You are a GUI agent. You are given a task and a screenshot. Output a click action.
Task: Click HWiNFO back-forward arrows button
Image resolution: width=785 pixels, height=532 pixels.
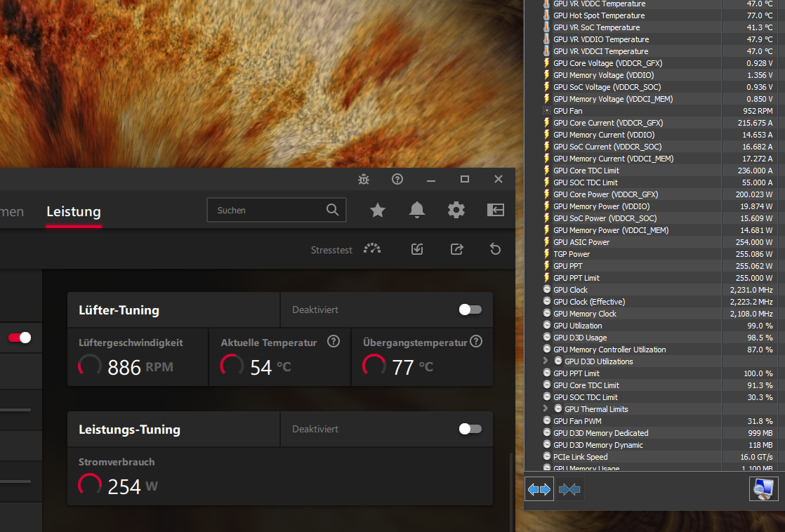tap(539, 489)
